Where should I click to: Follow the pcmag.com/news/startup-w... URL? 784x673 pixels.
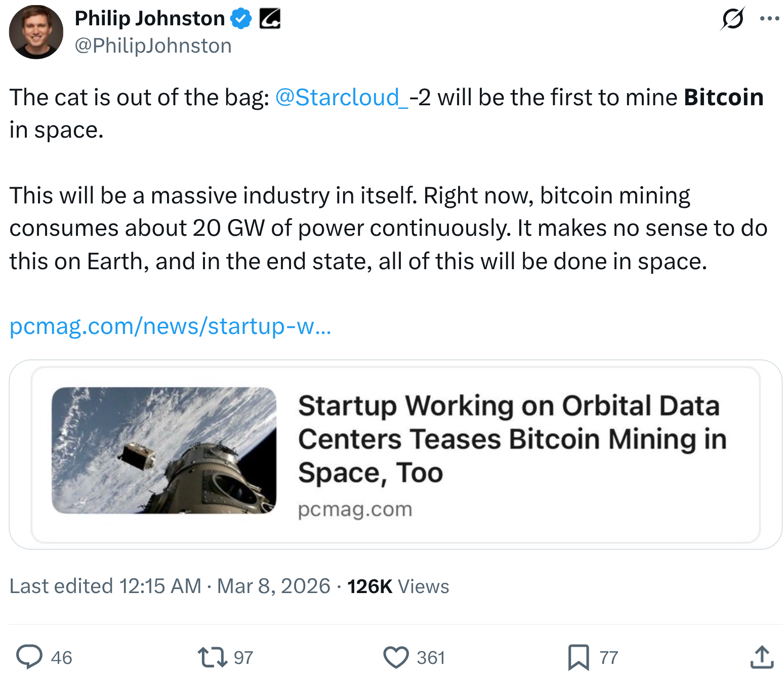tap(170, 326)
